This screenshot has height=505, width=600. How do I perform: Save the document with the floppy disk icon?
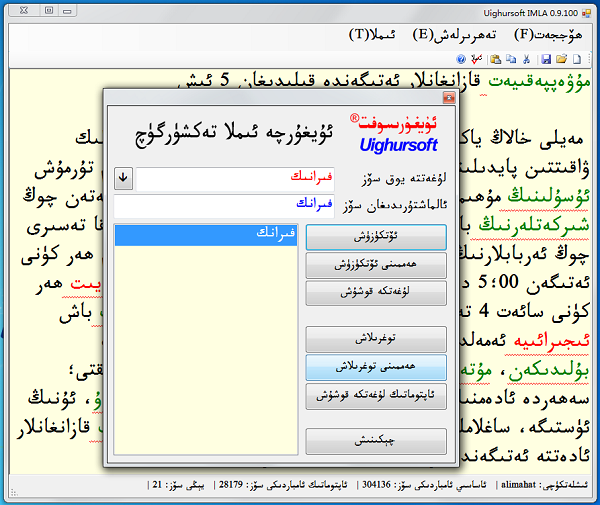[546, 59]
